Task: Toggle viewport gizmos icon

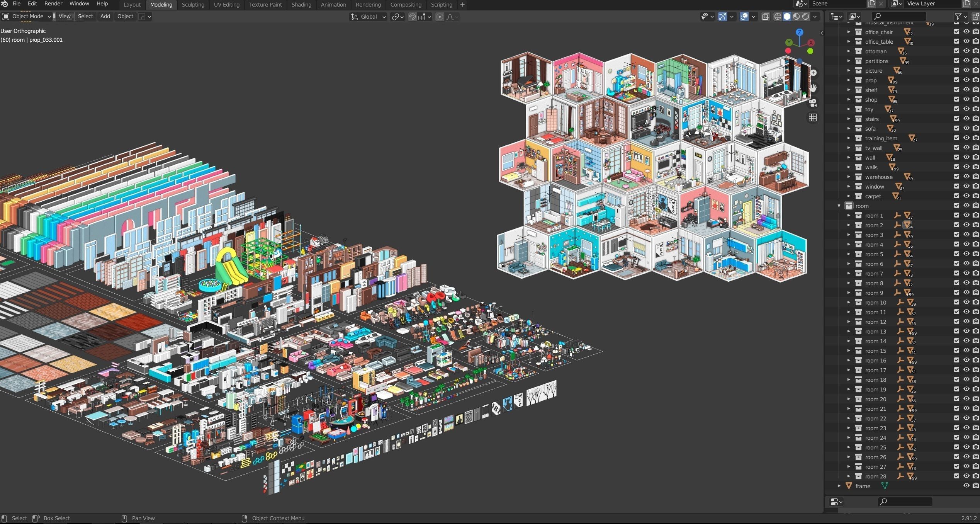Action: [x=722, y=17]
